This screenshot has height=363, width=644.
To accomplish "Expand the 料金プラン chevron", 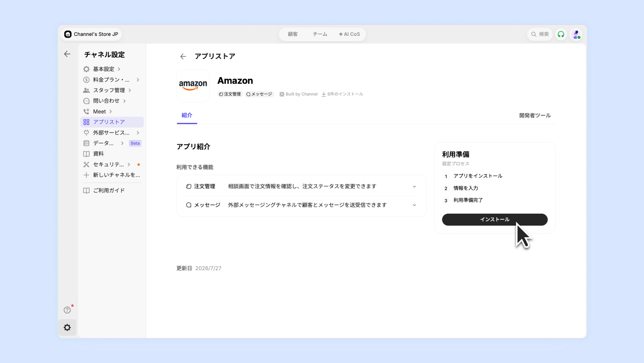I will click(138, 80).
